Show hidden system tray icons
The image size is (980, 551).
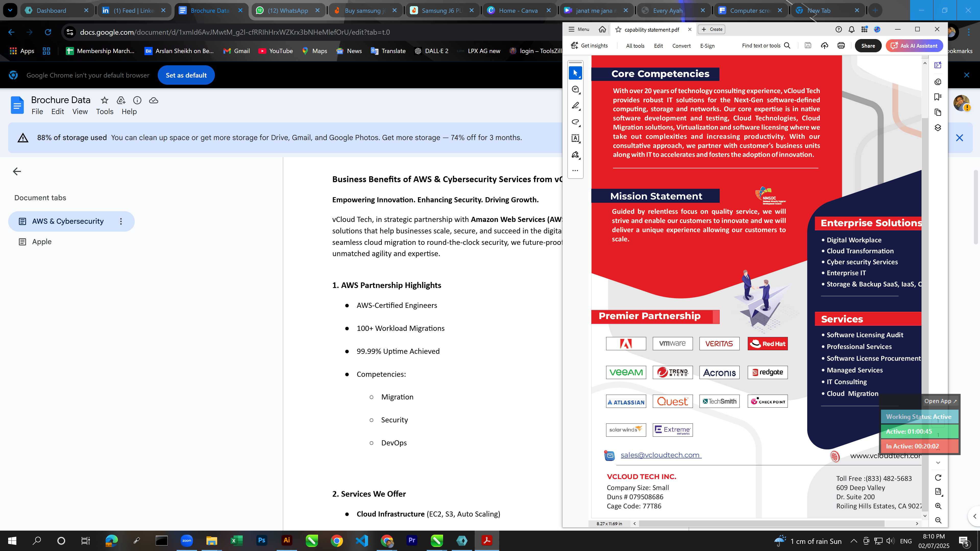click(x=854, y=541)
